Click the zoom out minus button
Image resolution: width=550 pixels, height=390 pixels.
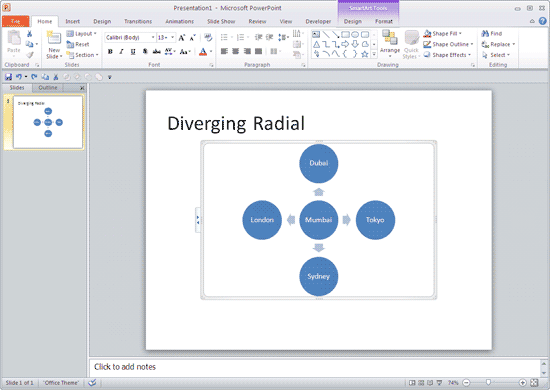tap(466, 383)
